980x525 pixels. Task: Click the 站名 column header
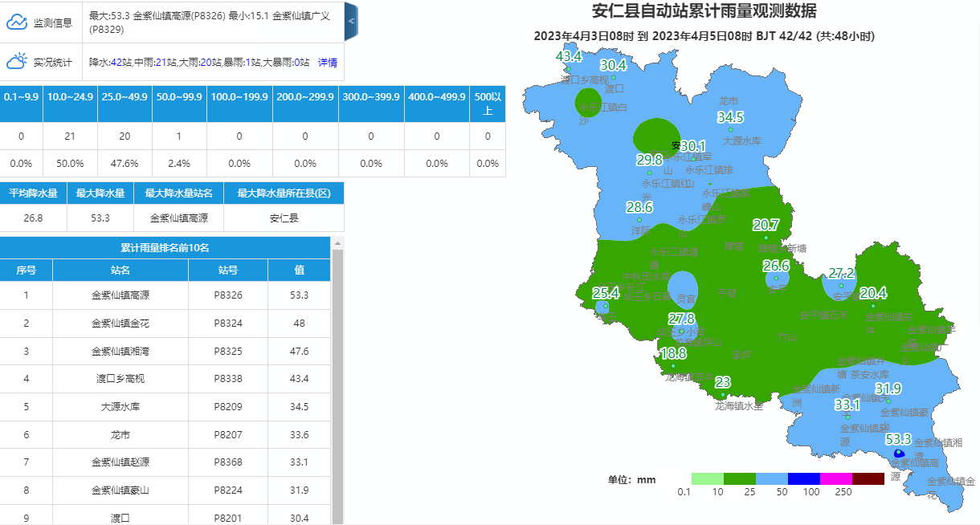[x=120, y=271]
